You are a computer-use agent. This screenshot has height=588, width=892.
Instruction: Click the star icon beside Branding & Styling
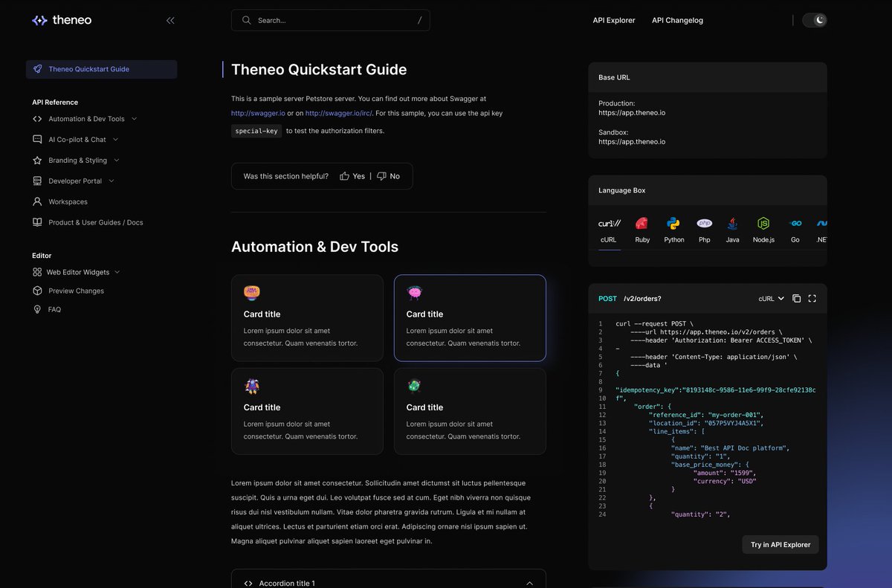[37, 160]
